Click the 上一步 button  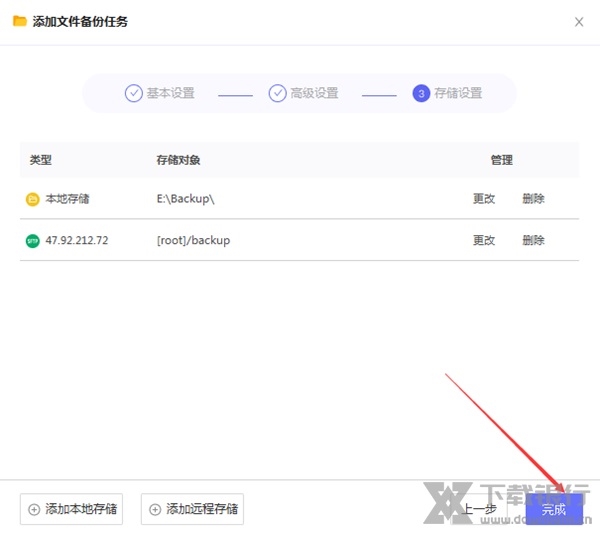point(479,509)
